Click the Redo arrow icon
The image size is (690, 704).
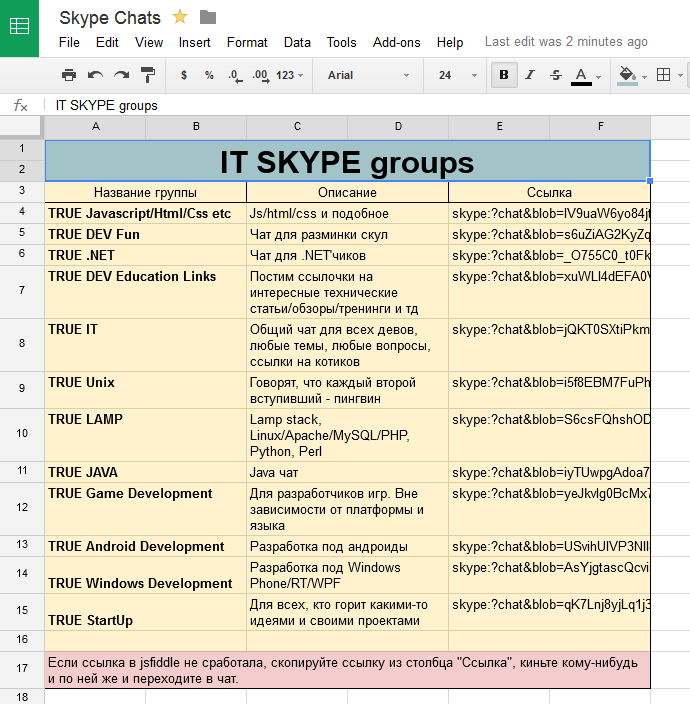(121, 75)
